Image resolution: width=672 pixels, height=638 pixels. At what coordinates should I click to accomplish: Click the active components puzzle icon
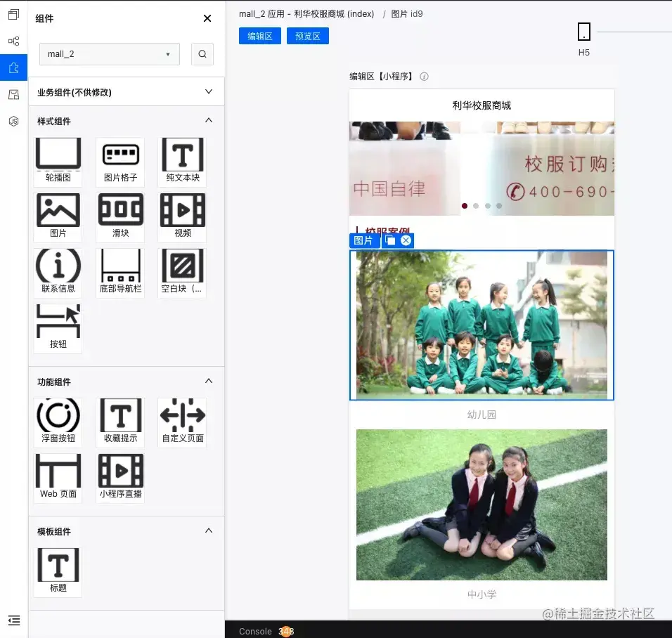[14, 67]
